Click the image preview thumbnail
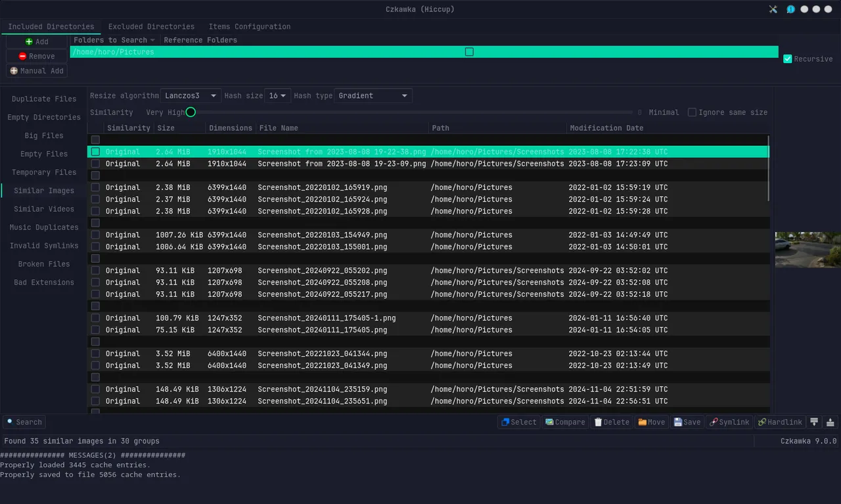841x504 pixels. (807, 250)
